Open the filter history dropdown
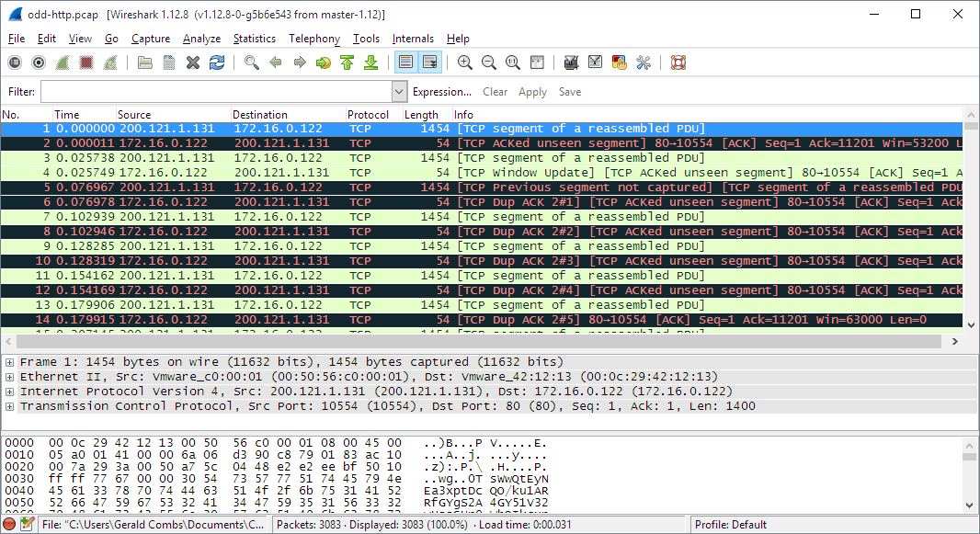Viewport: 980px width, 534px height. point(398,91)
